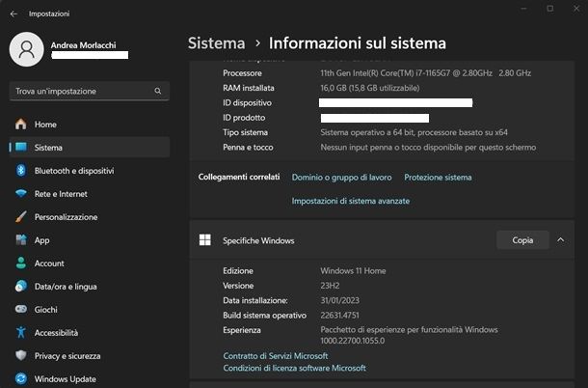
Task: Click the Tipo sistema 64 bit value
Action: point(414,132)
